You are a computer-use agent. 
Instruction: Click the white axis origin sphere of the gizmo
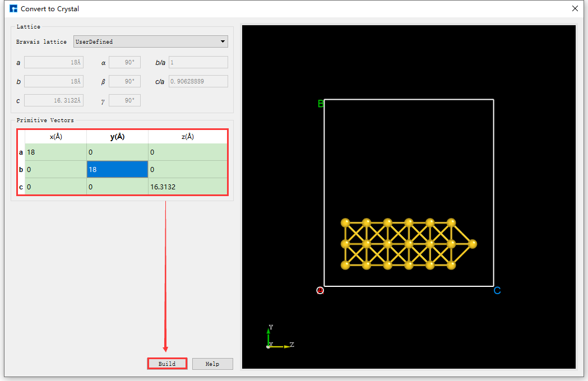[x=268, y=346]
